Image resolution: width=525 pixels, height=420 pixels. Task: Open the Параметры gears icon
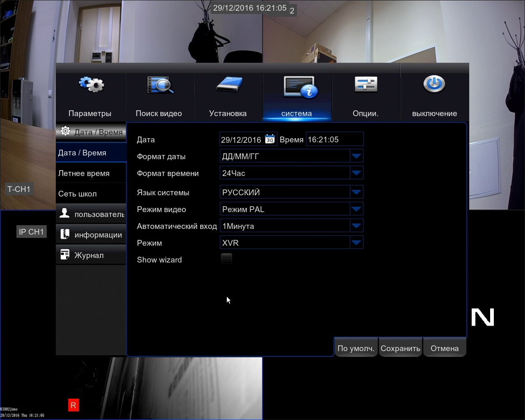pyautogui.click(x=91, y=84)
